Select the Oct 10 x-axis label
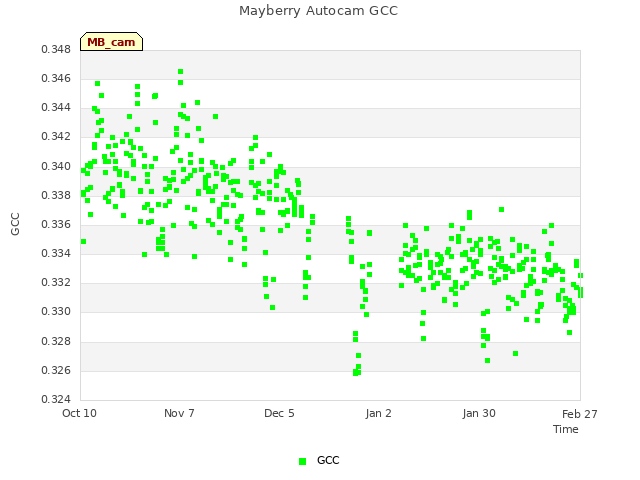This screenshot has width=640, height=480. click(x=79, y=413)
